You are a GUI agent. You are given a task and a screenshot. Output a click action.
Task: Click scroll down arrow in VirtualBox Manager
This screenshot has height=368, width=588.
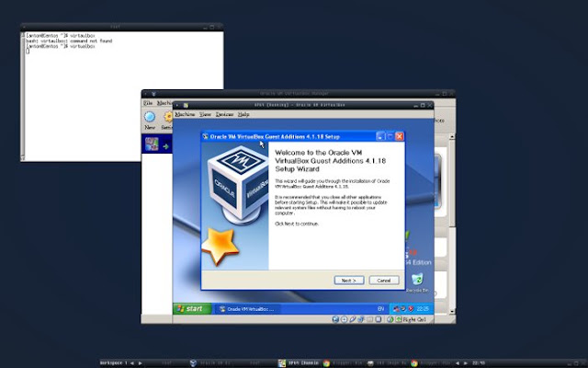452,311
